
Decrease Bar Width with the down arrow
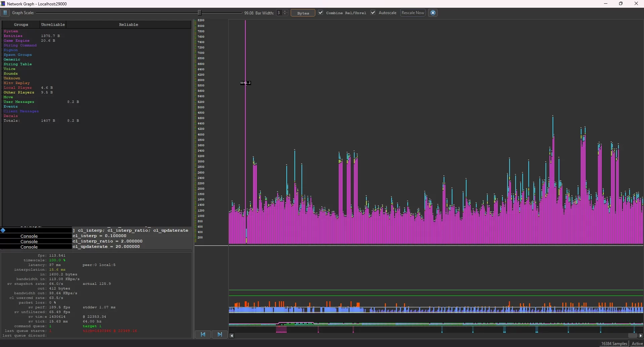click(285, 14)
